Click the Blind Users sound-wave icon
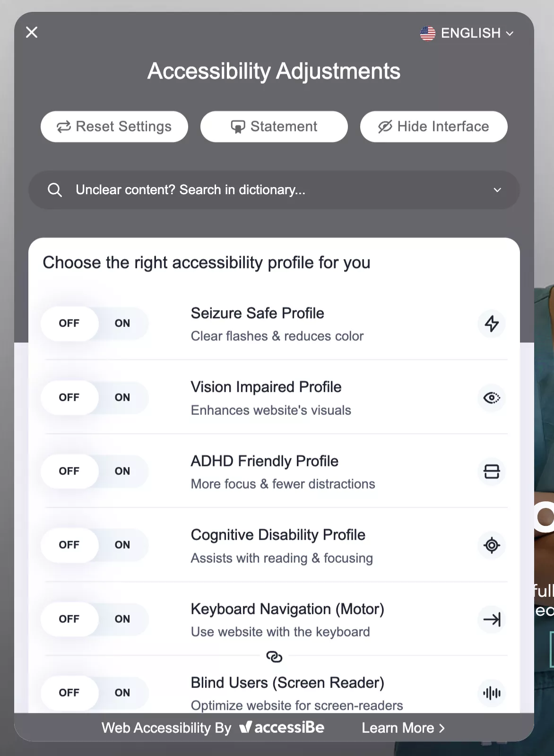 click(x=492, y=693)
